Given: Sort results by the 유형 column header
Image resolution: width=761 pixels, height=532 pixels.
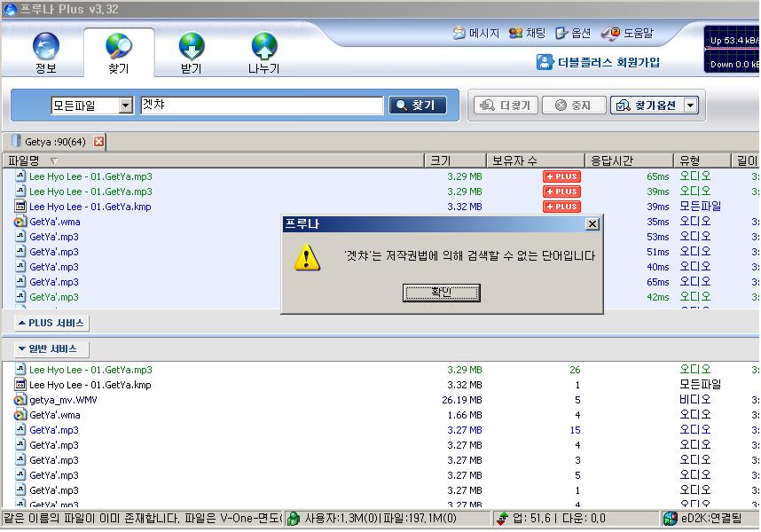Looking at the screenshot, I should coord(702,160).
